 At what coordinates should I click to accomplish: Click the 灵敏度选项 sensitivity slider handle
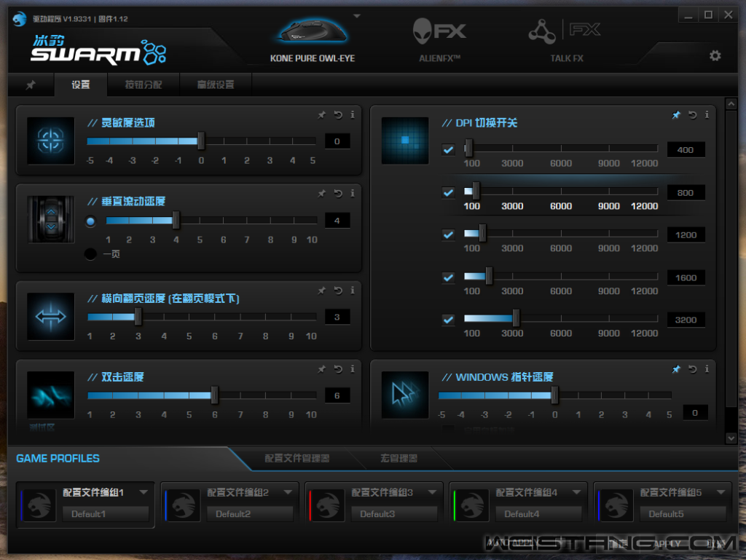click(x=201, y=141)
